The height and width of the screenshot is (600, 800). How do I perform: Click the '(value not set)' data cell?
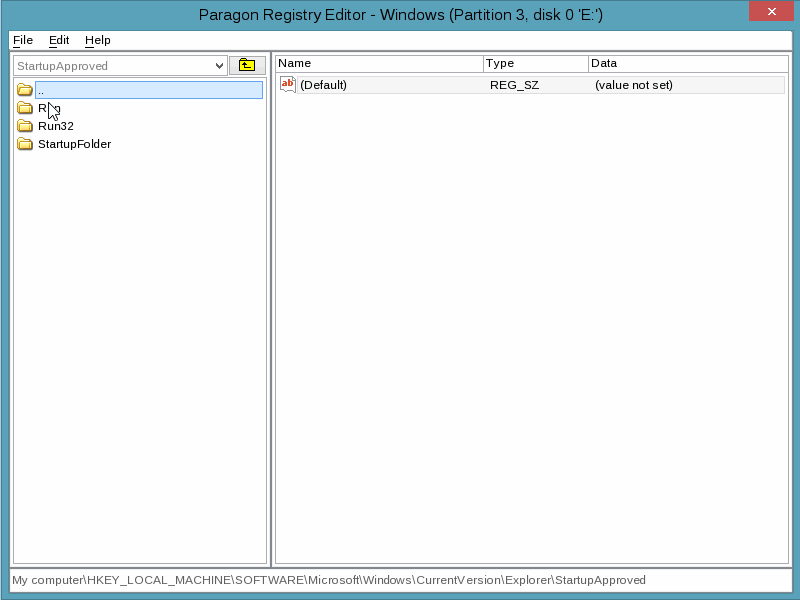634,85
